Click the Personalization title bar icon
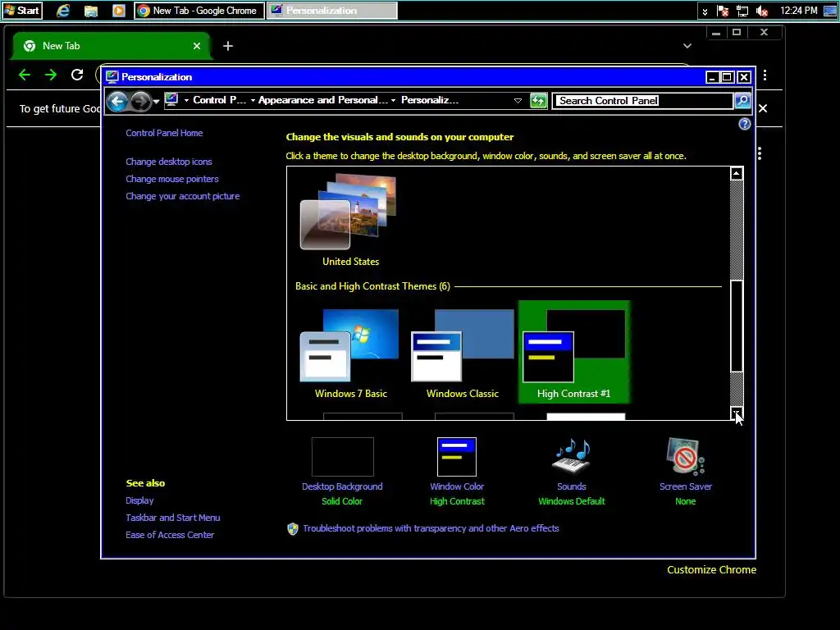 click(112, 76)
